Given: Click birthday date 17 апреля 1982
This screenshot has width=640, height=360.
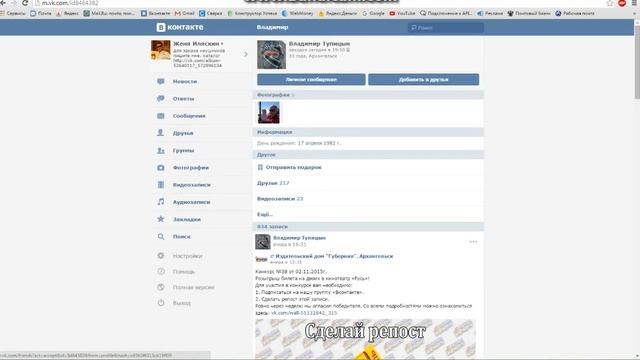Looking at the screenshot, I should (319, 143).
